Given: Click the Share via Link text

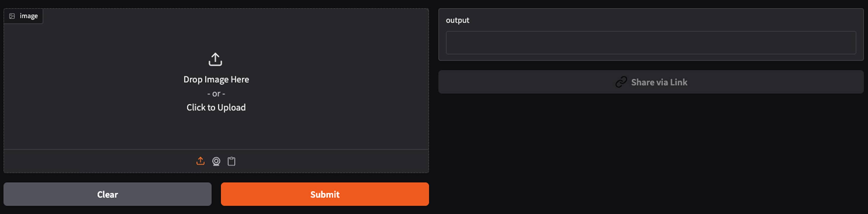Looking at the screenshot, I should tap(659, 82).
